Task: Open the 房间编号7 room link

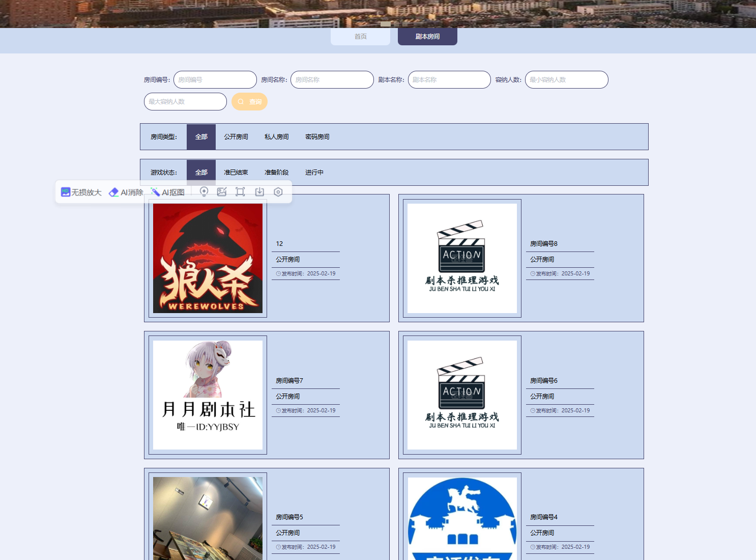Action: pos(289,381)
